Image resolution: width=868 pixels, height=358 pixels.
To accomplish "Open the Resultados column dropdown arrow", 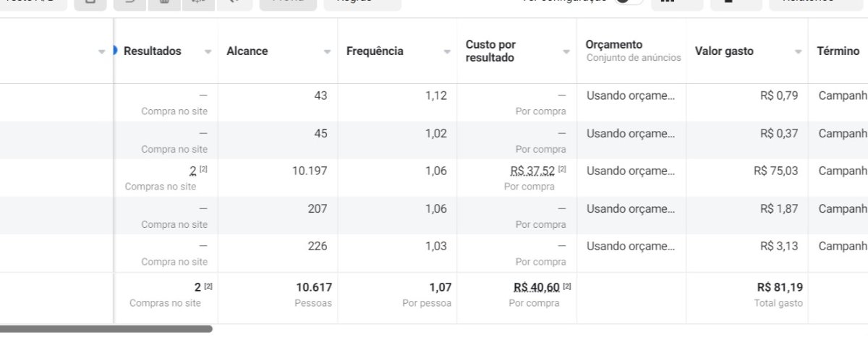I will (x=208, y=52).
